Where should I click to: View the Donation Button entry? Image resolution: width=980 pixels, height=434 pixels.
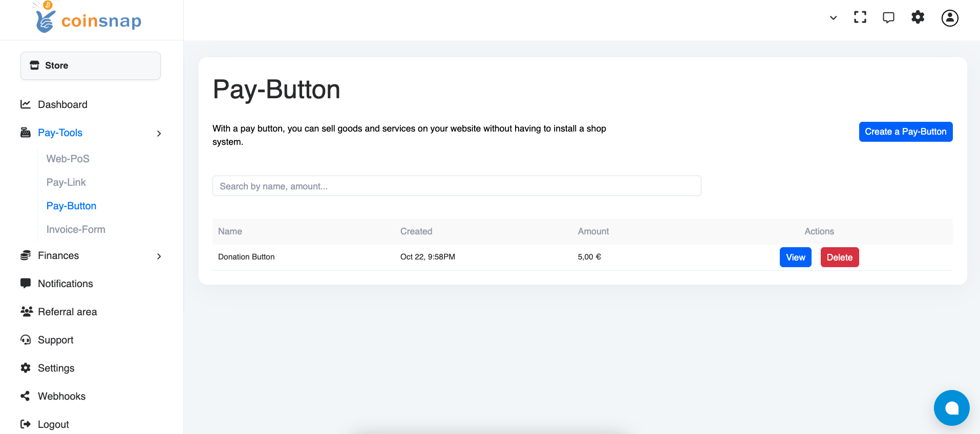795,257
